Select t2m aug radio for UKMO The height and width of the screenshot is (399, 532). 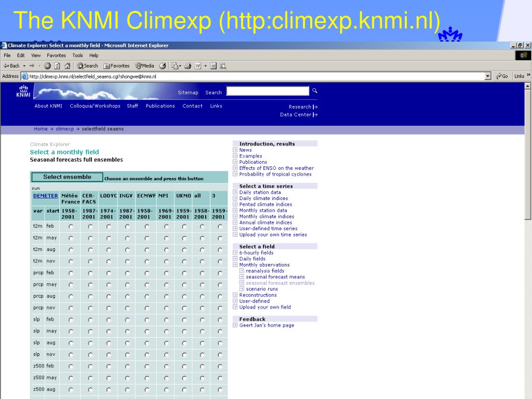click(x=184, y=250)
